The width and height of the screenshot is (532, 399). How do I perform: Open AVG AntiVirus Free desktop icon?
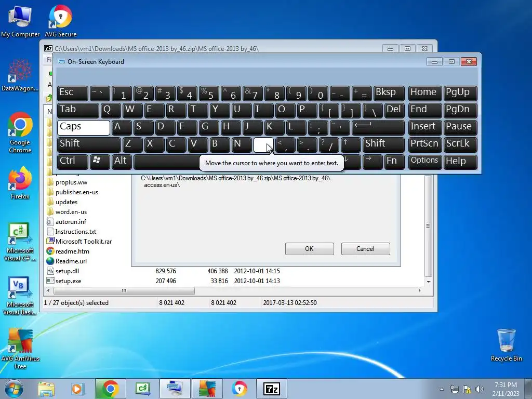click(20, 349)
